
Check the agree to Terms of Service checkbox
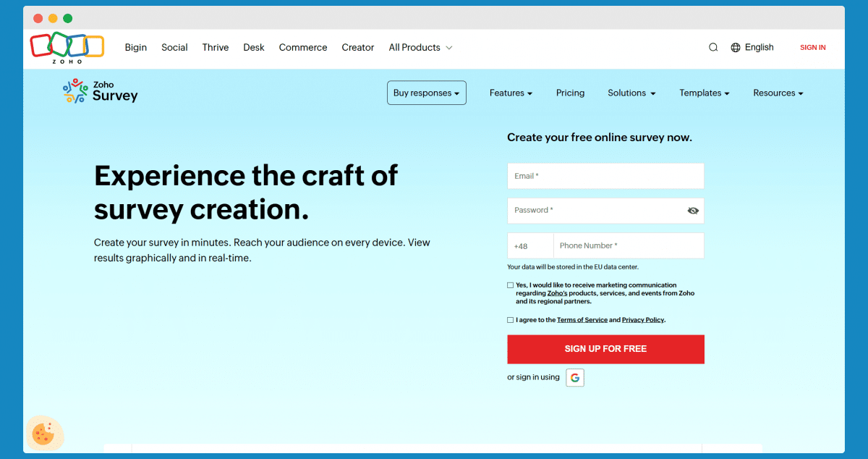(x=511, y=320)
